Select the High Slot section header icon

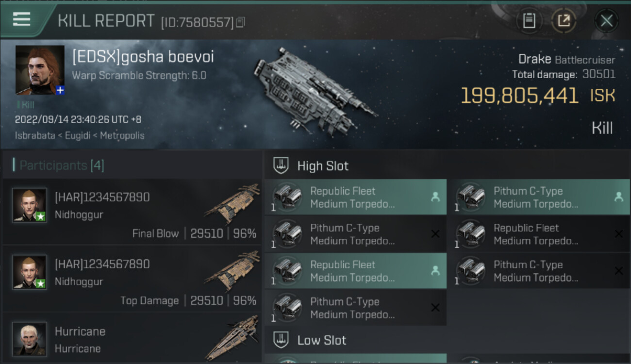coord(281,166)
